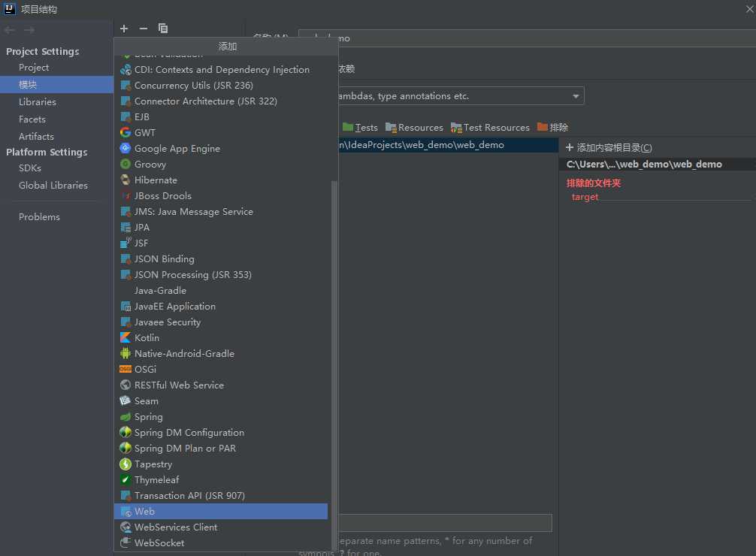The image size is (756, 556).
Task: Mark folder as Test Resources
Action: pos(490,127)
